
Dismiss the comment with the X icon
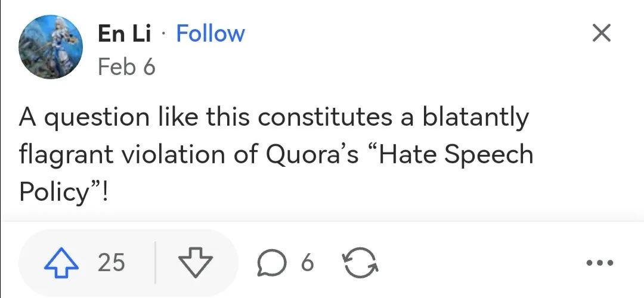(602, 33)
